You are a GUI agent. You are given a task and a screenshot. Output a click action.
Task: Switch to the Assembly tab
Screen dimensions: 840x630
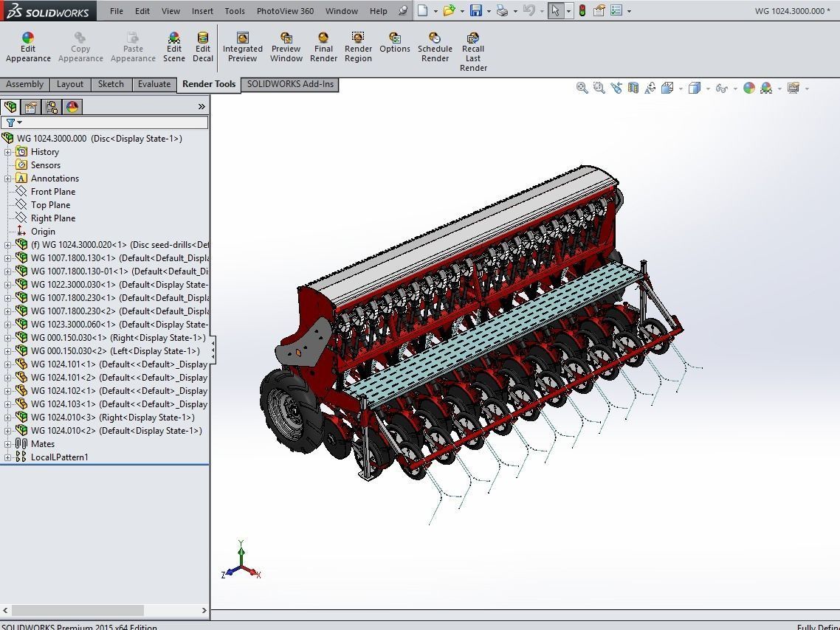point(24,85)
